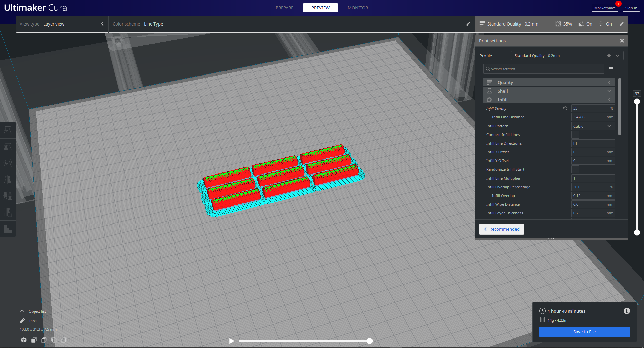Edit color scheme with pencil icon
The image size is (644, 348).
pyautogui.click(x=468, y=24)
